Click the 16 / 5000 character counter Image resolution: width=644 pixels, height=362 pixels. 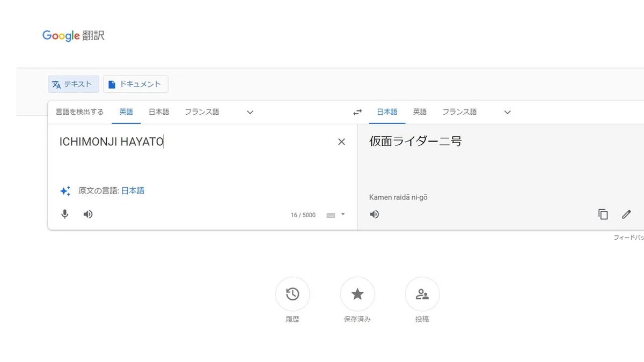(x=303, y=215)
